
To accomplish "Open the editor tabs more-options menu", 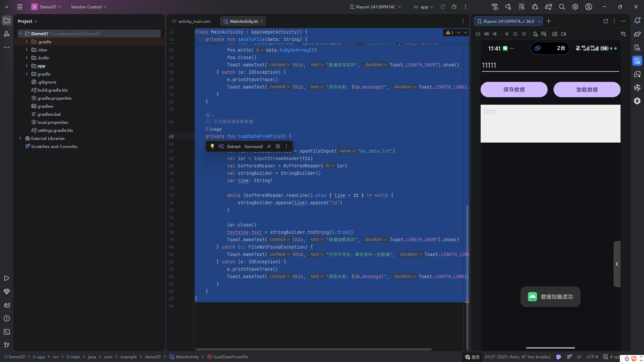I will (463, 21).
